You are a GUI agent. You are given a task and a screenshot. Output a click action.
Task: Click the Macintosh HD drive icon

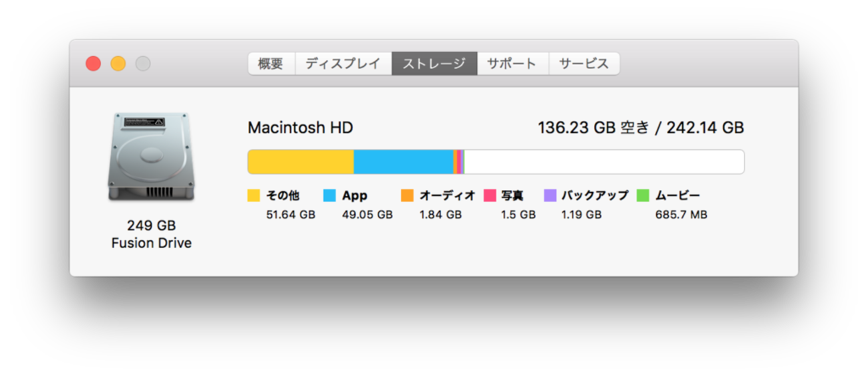151,157
